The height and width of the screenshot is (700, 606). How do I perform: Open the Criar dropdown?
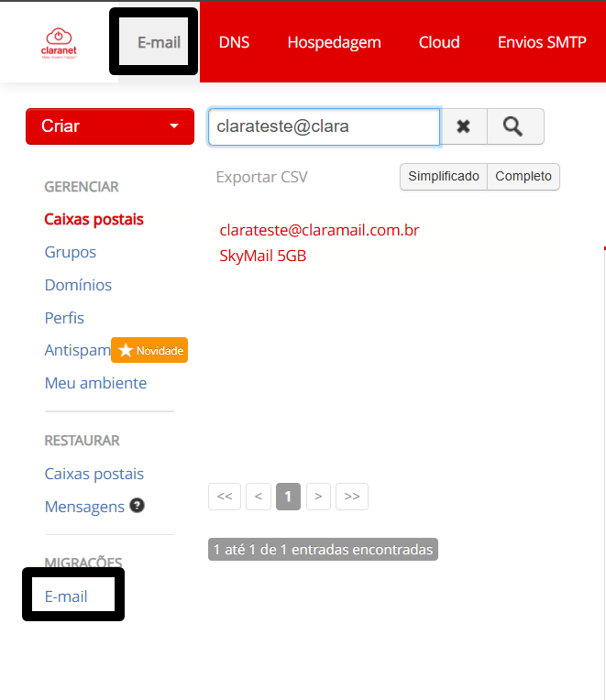110,126
